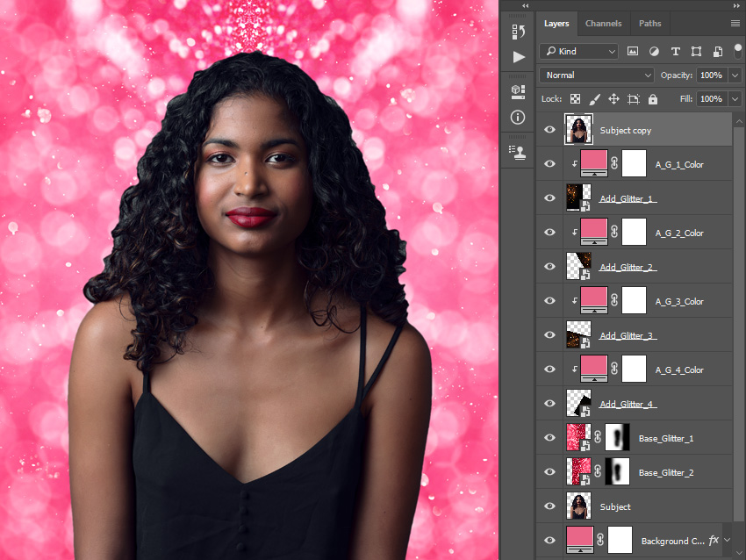Filter layers by type (T) icon
This screenshot has width=746, height=560.
point(675,52)
